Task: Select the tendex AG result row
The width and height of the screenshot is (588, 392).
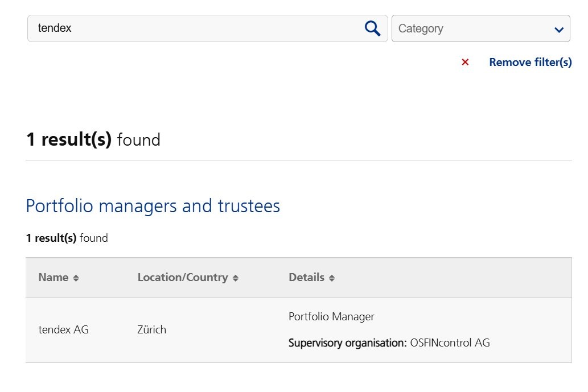Action: pos(63,329)
